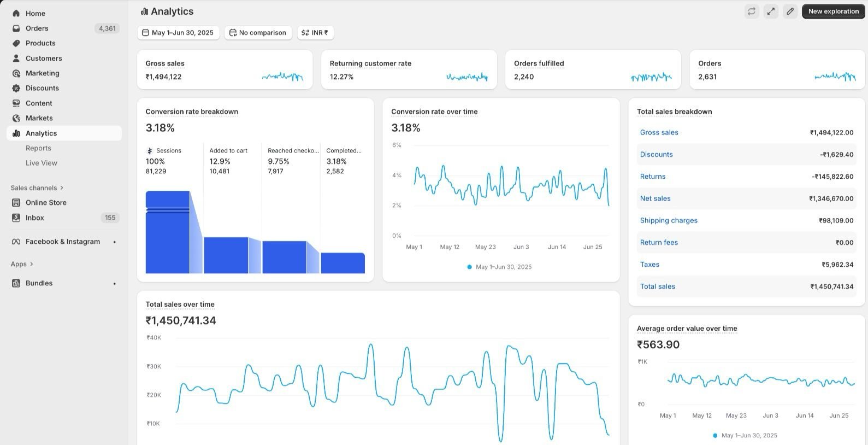This screenshot has width=868, height=445.
Task: Toggle the May 1–Jun 30 legend dot under Conversion rate
Action: [469, 267]
